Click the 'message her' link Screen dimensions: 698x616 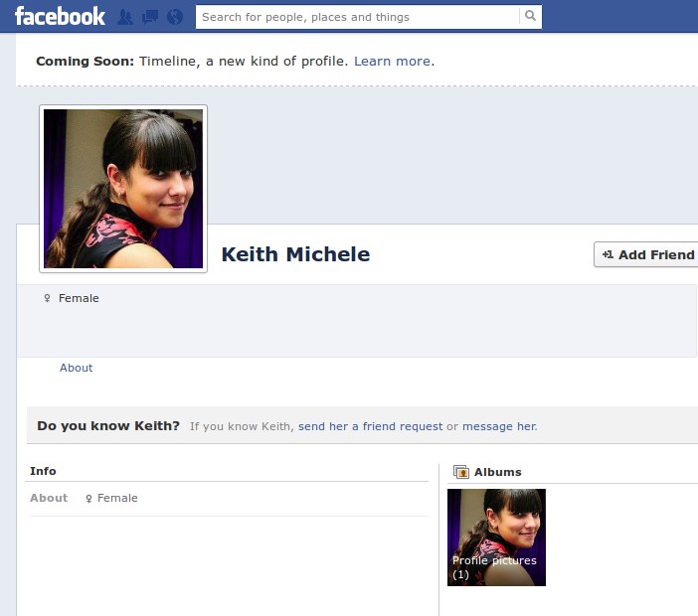tap(498, 426)
